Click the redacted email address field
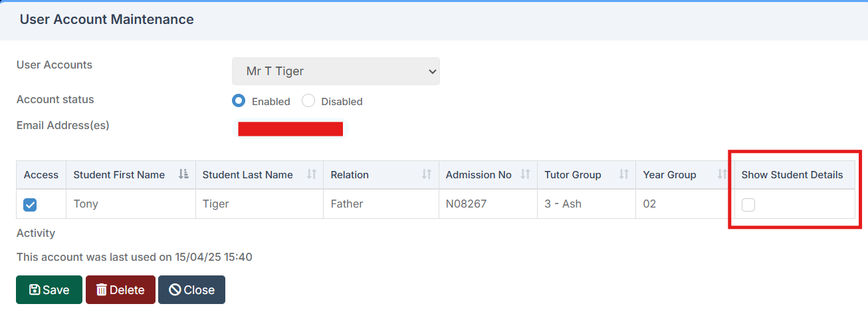 290,129
